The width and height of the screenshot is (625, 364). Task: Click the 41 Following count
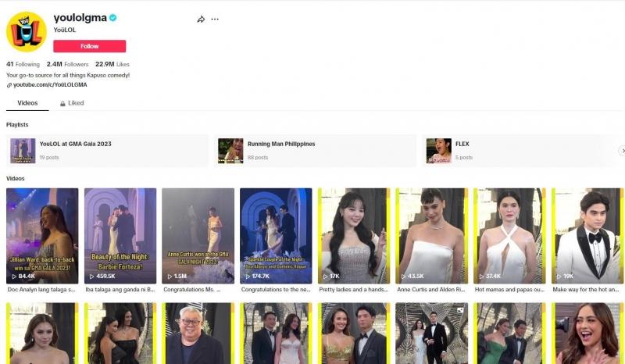(23, 64)
